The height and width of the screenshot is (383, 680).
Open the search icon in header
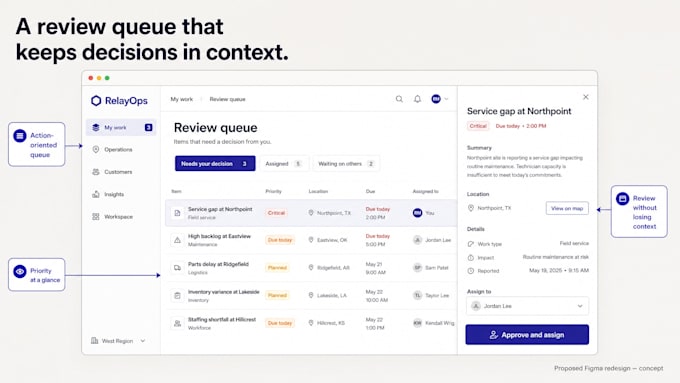(399, 99)
